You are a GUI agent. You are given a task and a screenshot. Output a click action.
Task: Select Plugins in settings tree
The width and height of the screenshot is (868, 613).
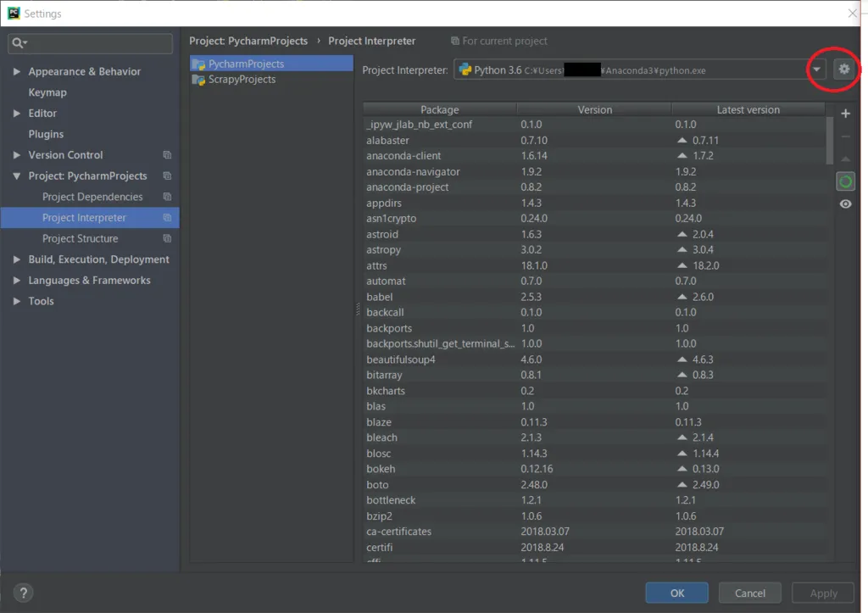46,134
